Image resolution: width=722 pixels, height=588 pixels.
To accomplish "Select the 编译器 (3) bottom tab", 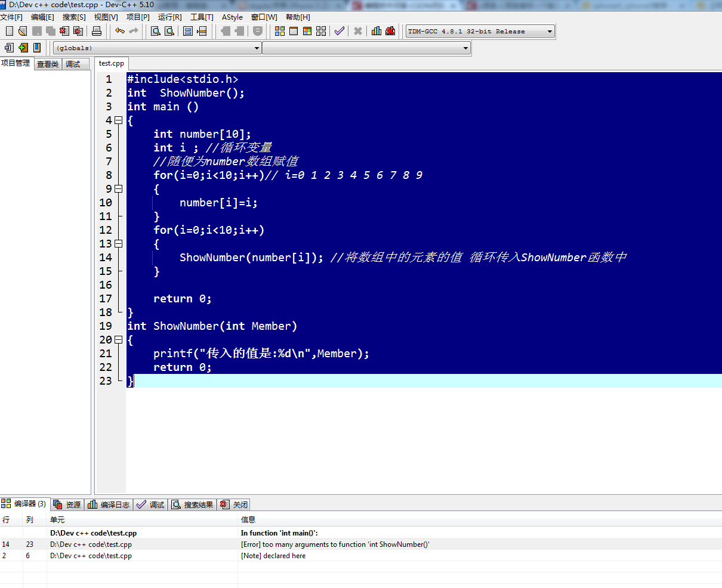I will [24, 504].
